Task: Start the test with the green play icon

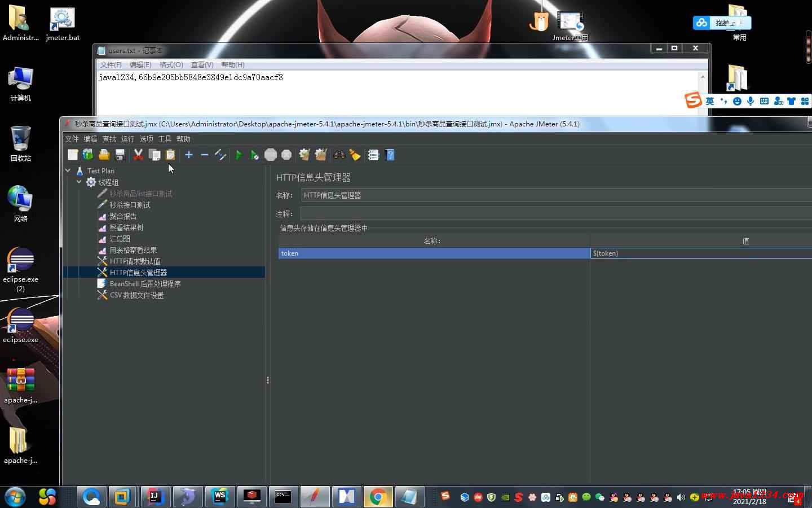Action: click(239, 155)
